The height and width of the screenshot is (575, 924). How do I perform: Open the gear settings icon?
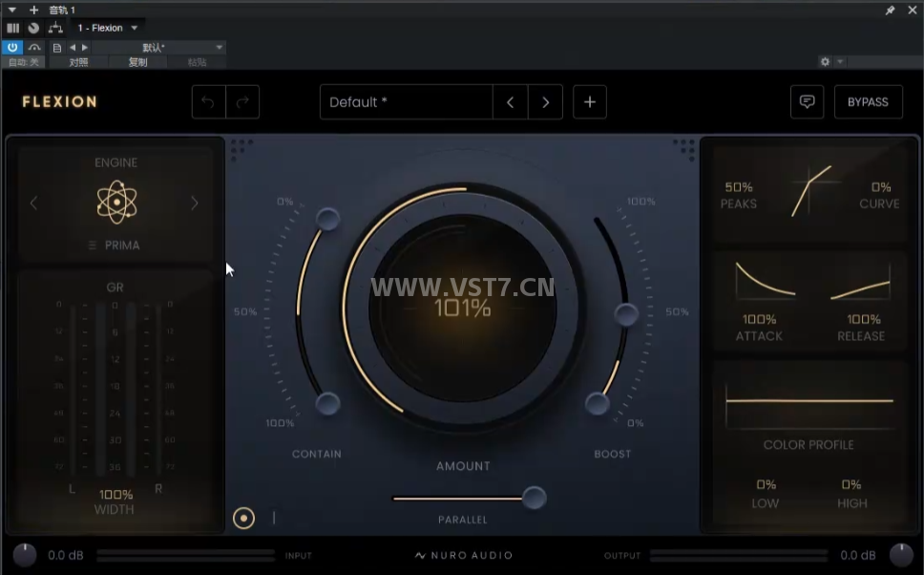[825, 61]
